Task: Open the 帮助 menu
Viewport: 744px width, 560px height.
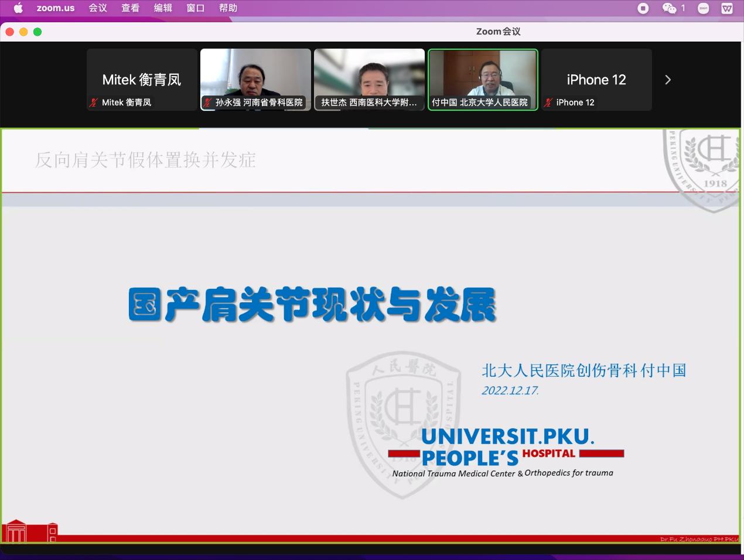Action: coord(228,8)
